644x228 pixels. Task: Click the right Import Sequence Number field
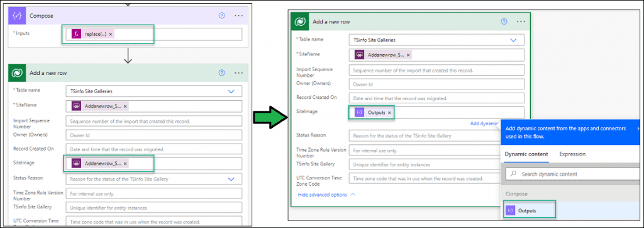pyautogui.click(x=436, y=70)
